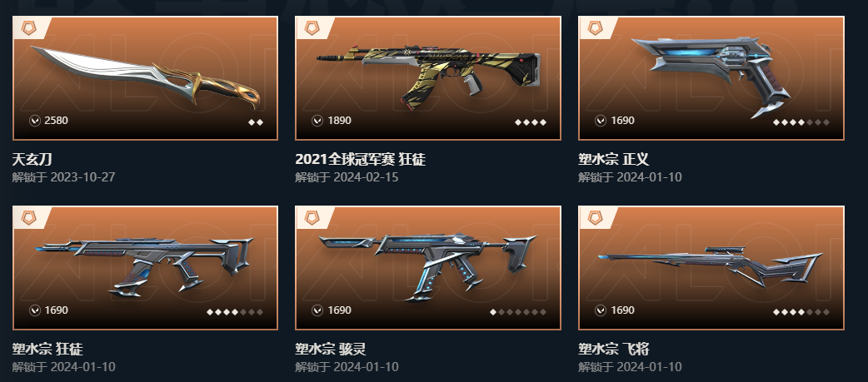The width and height of the screenshot is (868, 382).
Task: Click the 天玄刀 knife image
Action: (x=146, y=77)
